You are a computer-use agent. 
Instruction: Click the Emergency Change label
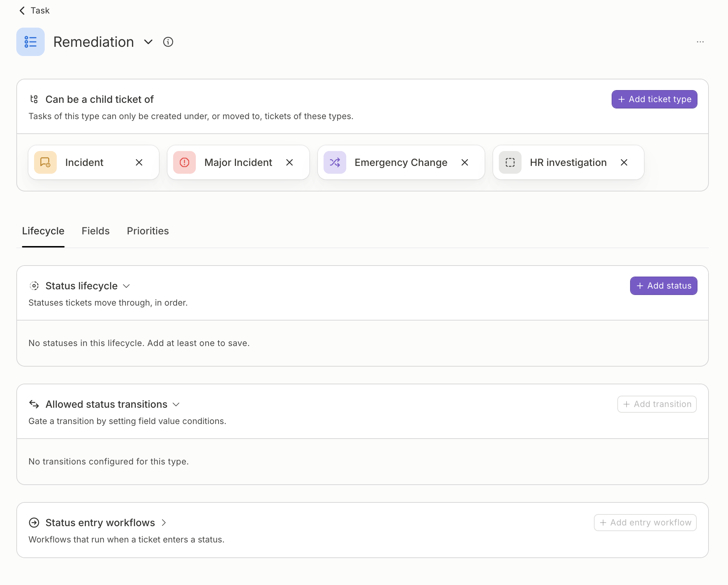(x=401, y=162)
